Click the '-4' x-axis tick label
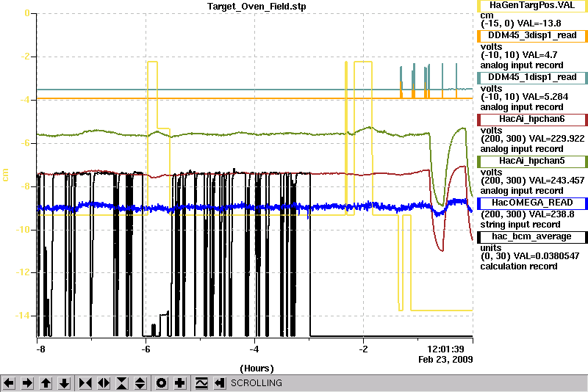Image resolution: width=588 pixels, height=392 pixels. click(254, 349)
